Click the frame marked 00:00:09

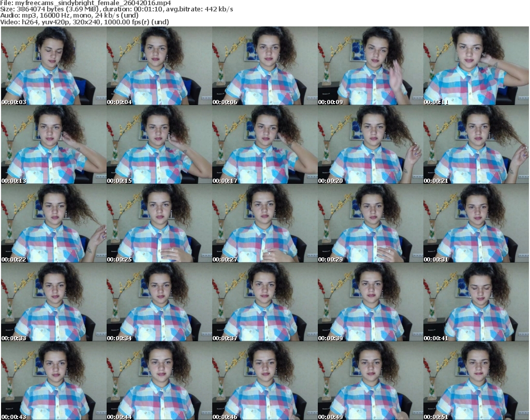coord(371,66)
